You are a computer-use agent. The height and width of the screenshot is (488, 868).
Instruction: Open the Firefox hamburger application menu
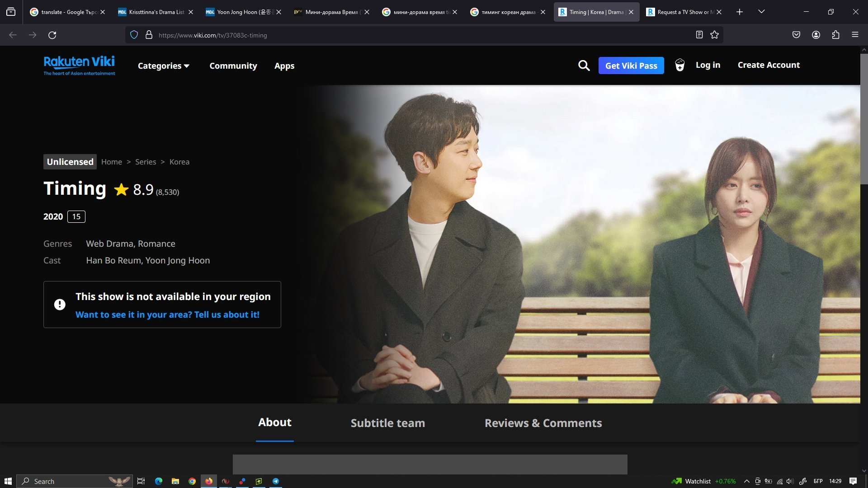coord(855,35)
